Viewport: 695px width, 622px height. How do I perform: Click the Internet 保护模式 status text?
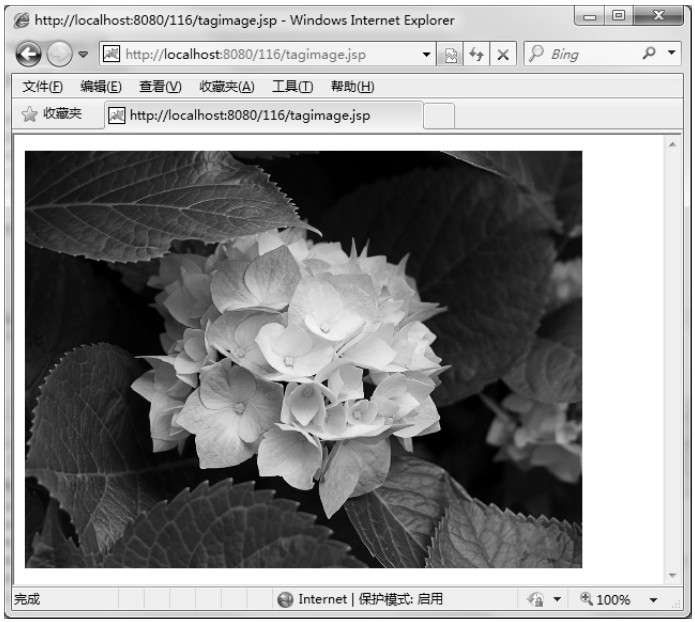point(371,599)
